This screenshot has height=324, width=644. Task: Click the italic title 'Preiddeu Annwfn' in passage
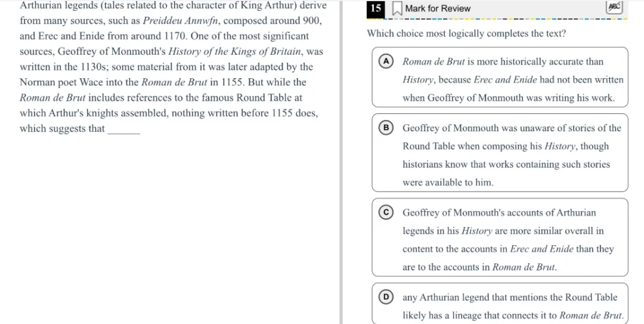point(181,21)
